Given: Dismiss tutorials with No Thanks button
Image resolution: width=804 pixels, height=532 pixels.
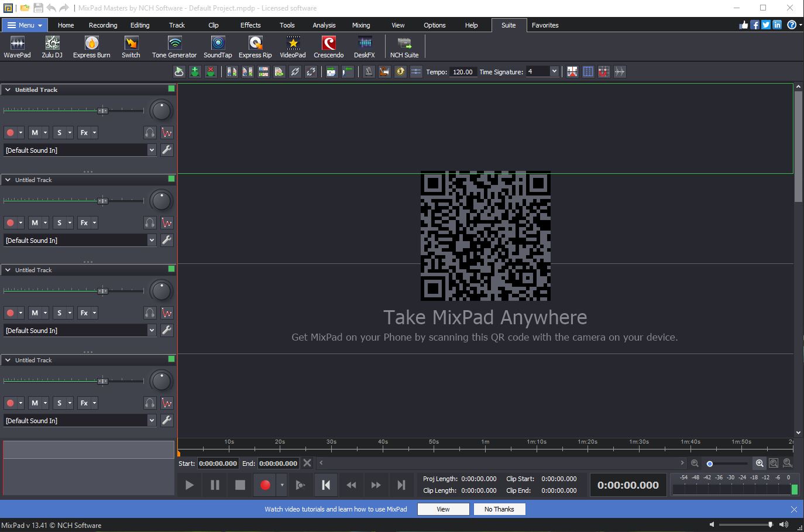Looking at the screenshot, I should pyautogui.click(x=499, y=509).
